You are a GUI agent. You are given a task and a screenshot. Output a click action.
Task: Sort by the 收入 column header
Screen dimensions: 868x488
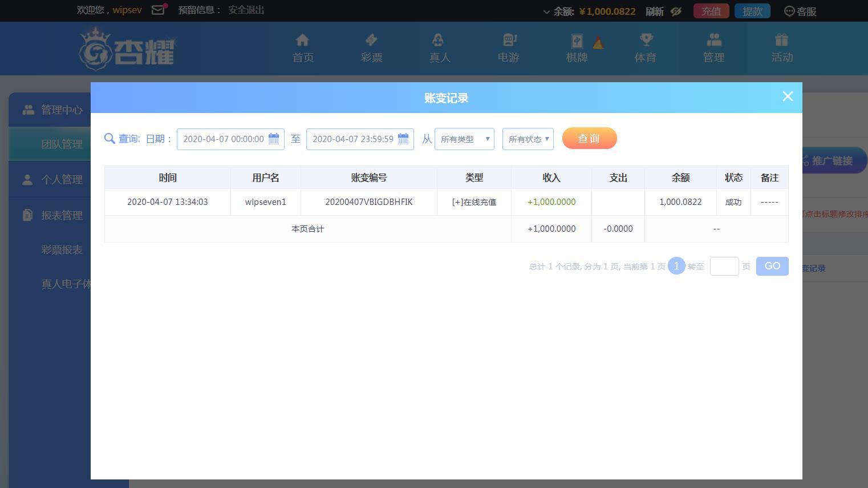[551, 178]
